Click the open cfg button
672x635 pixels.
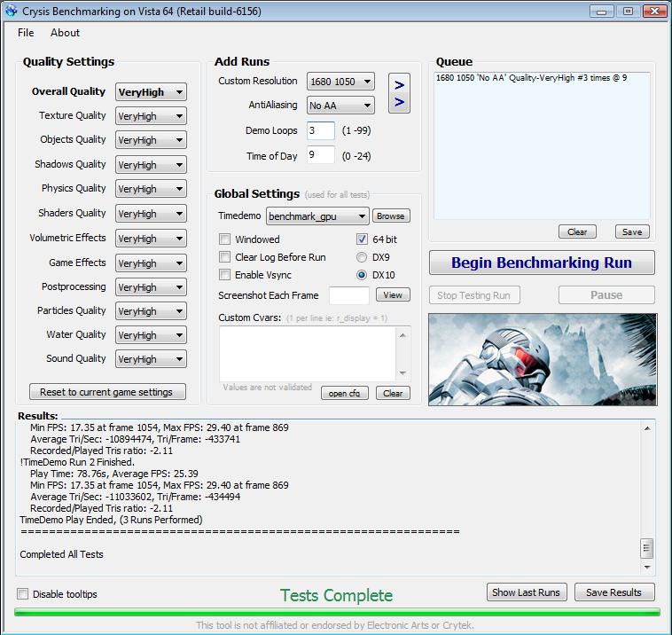[345, 393]
